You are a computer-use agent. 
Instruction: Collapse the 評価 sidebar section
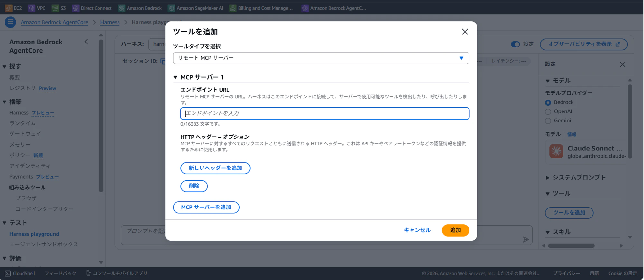[x=5, y=258]
